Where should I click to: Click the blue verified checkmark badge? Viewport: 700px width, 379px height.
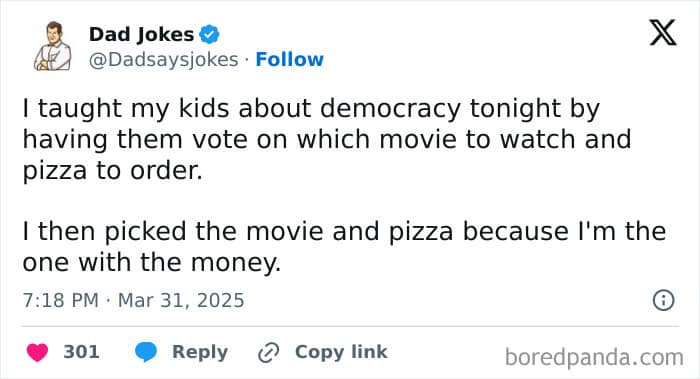[209, 34]
